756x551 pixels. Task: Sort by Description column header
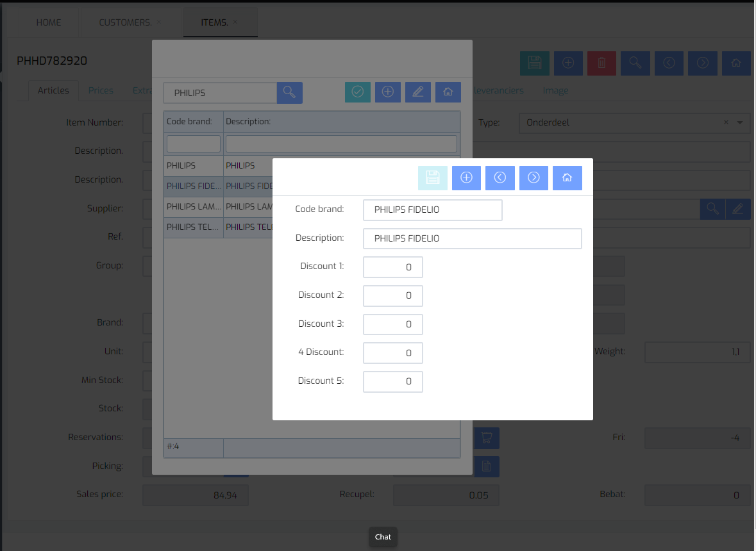pyautogui.click(x=341, y=122)
